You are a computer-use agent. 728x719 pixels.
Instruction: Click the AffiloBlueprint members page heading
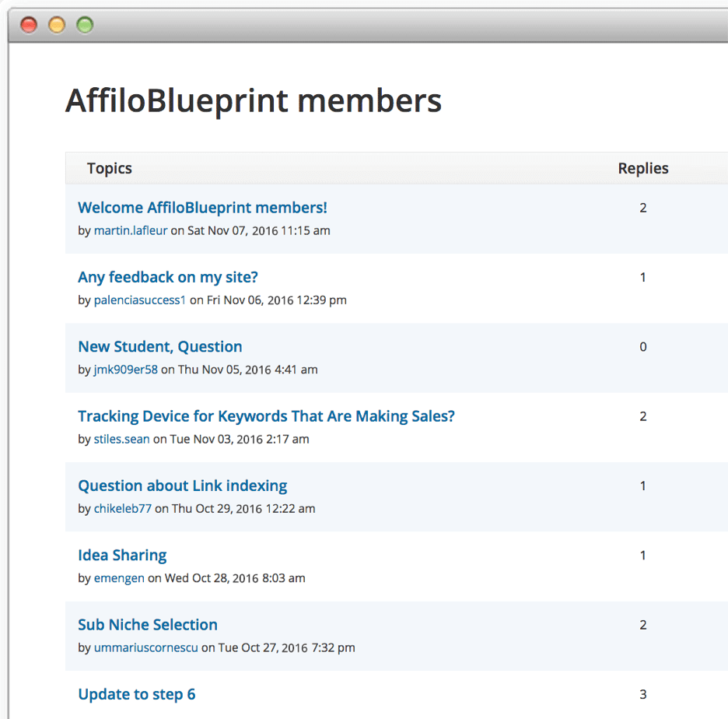point(254,101)
